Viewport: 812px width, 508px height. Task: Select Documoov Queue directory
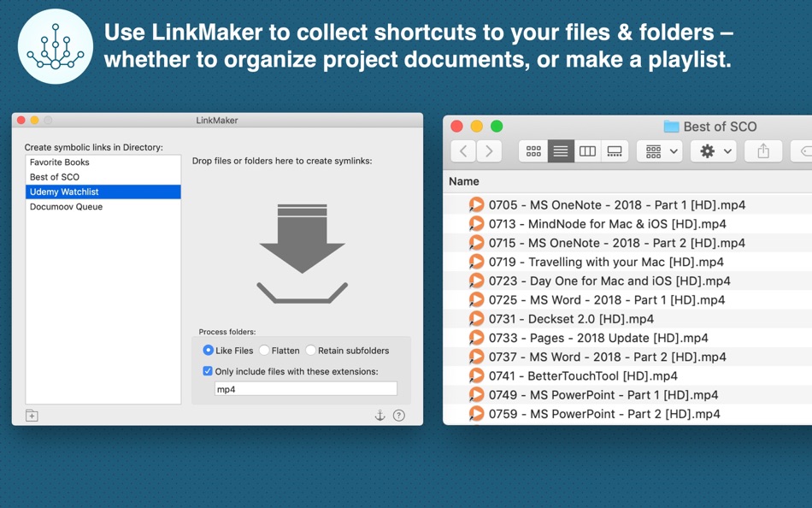(103, 206)
